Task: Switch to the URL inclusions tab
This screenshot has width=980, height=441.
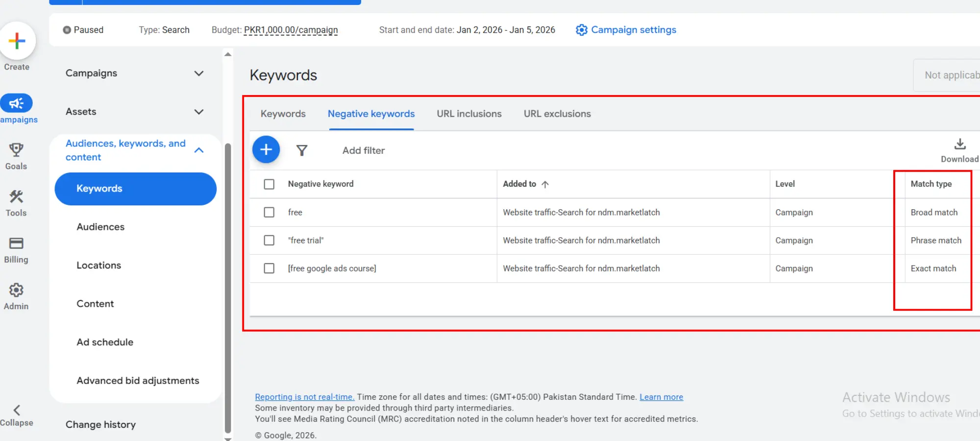Action: click(x=469, y=114)
